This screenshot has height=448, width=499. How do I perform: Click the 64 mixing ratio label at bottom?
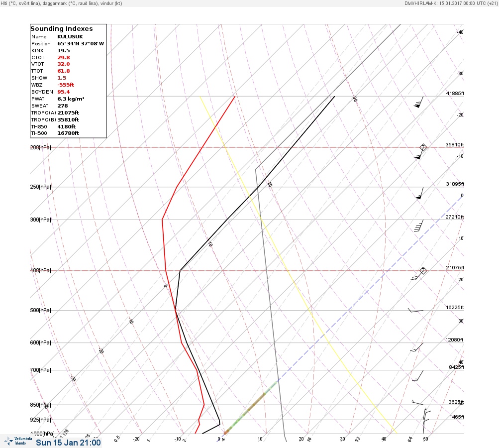click(x=410, y=440)
